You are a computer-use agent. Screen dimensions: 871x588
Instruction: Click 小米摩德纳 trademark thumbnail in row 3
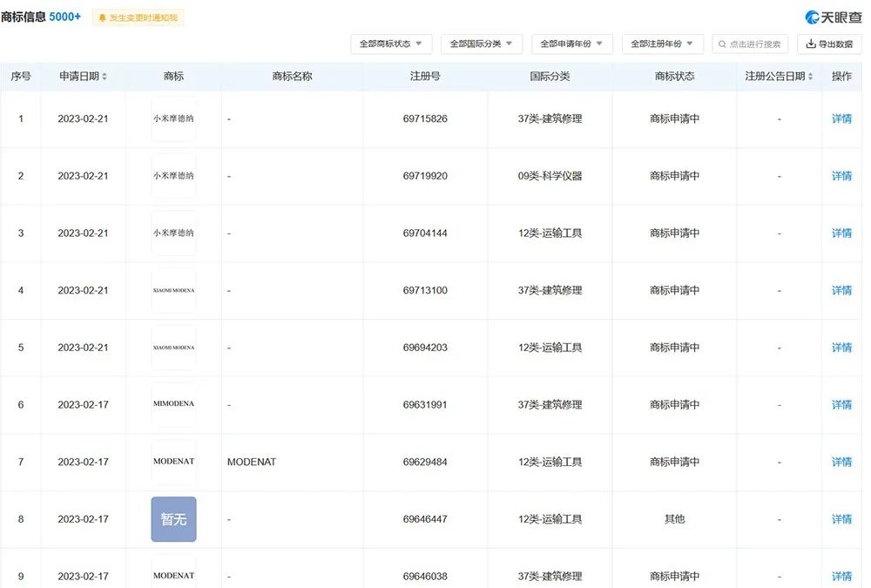(x=174, y=233)
